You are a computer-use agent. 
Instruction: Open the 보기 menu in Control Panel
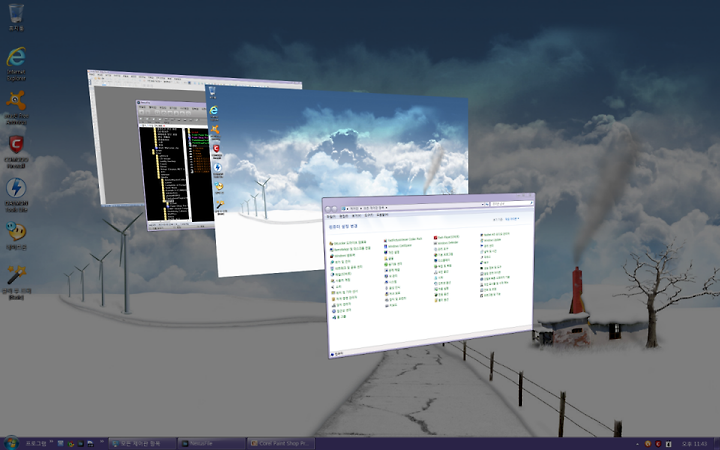[x=356, y=216]
